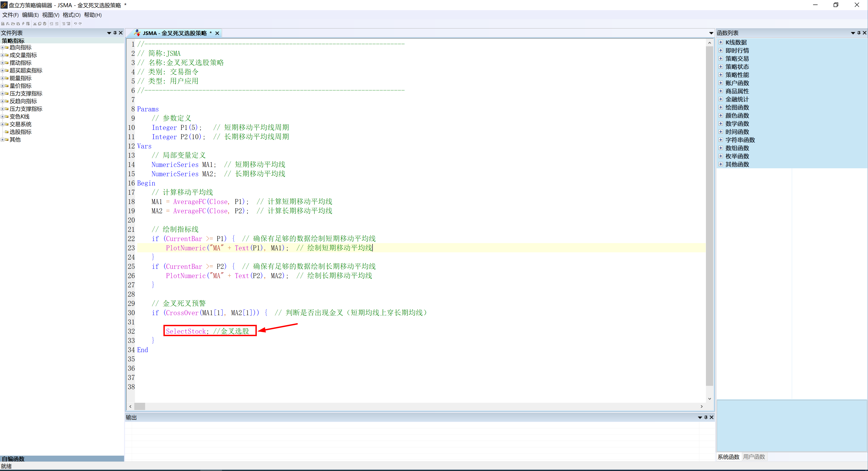
Task: Click the SelectStock statement on line 32
Action: pyautogui.click(x=187, y=331)
